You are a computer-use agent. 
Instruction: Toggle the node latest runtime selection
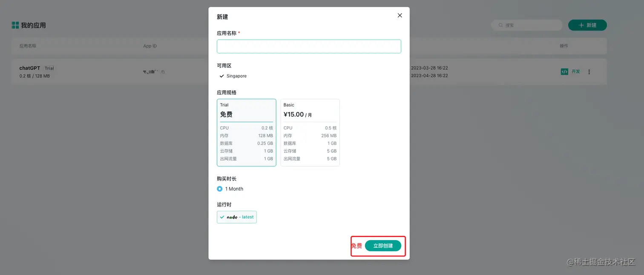237,217
